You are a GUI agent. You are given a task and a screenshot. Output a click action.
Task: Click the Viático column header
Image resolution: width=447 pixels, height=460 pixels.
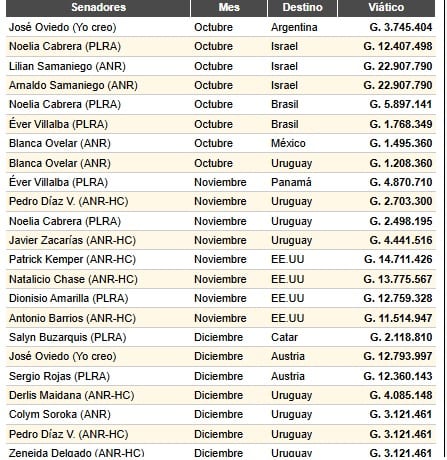coord(386,7)
